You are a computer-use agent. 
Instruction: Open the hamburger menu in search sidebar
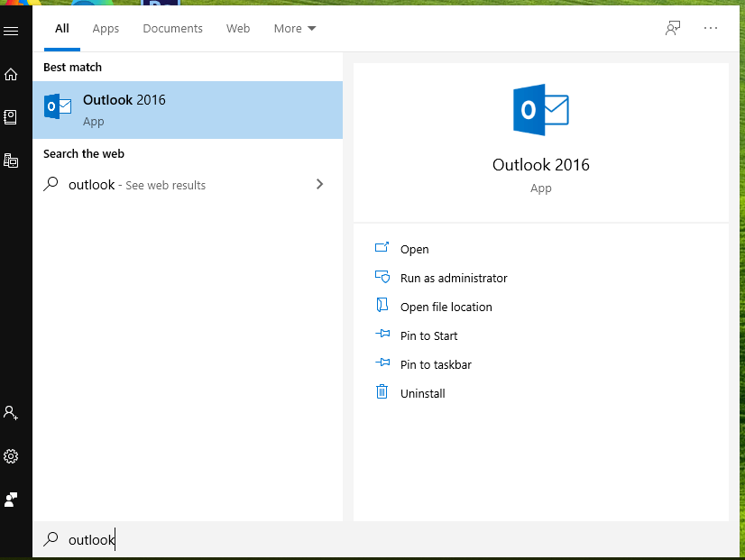tap(11, 32)
